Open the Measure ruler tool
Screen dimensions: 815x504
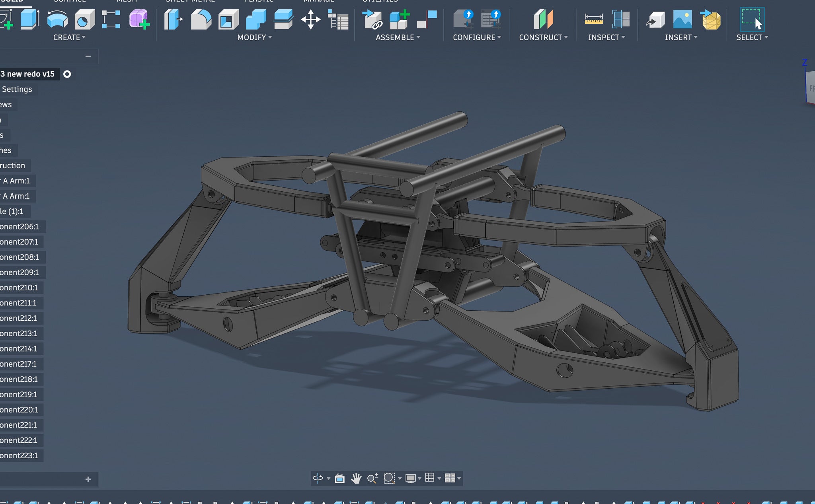(x=593, y=19)
